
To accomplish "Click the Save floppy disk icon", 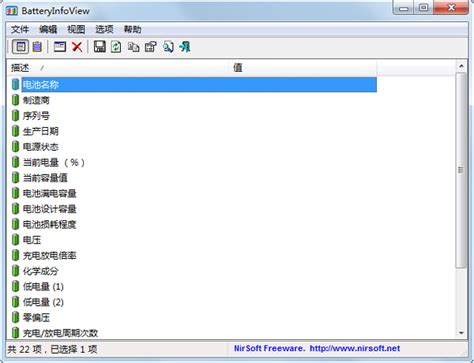I will [x=100, y=47].
